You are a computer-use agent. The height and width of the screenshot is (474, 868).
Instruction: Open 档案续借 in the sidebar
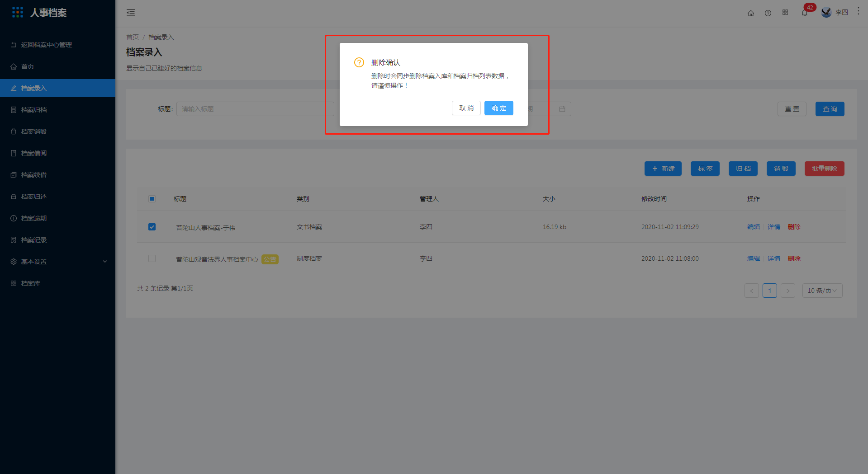(57, 175)
